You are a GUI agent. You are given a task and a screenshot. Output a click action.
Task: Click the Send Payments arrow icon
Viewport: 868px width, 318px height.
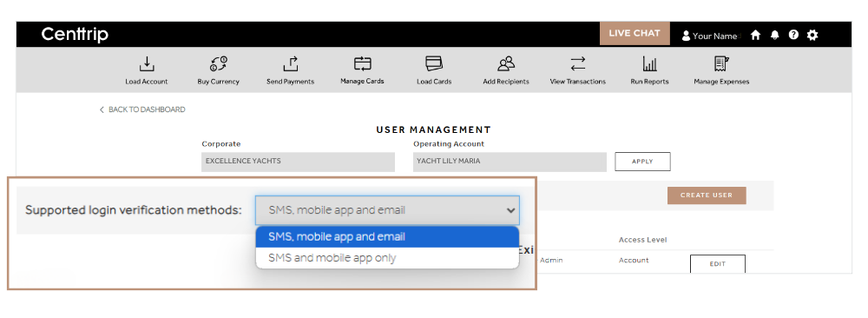290,64
